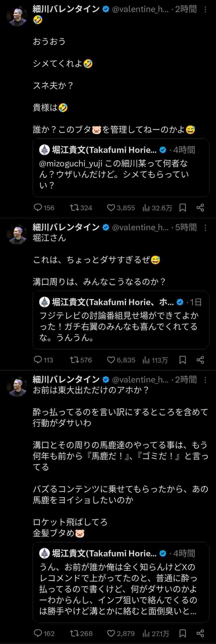The height and width of the screenshot is (644, 216).
Task: Like the tweet with 3,855 likes
Action: [111, 207]
